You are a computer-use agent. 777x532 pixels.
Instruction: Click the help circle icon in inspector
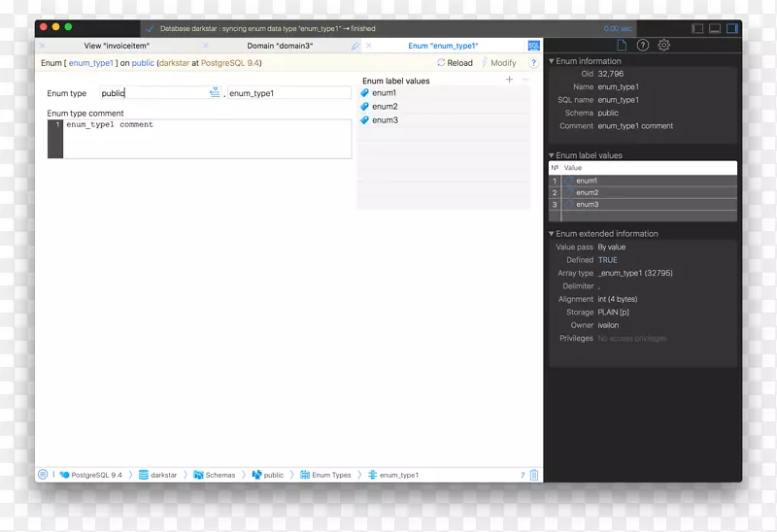pyautogui.click(x=643, y=46)
